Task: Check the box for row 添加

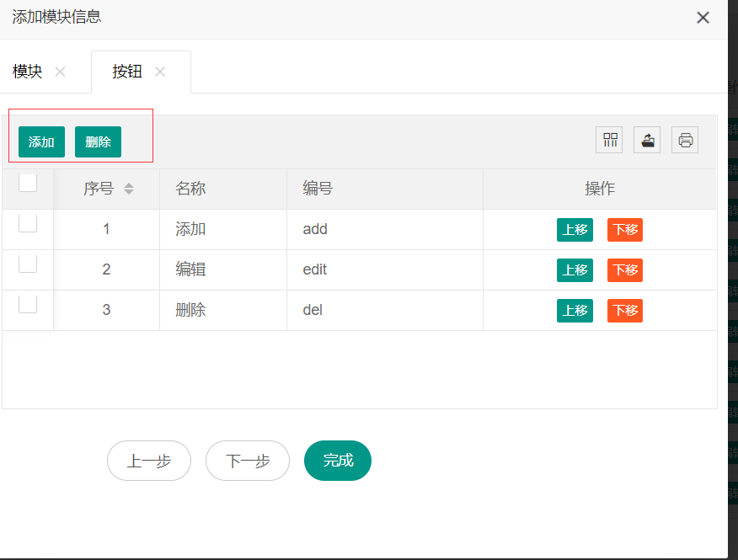Action: tap(28, 223)
